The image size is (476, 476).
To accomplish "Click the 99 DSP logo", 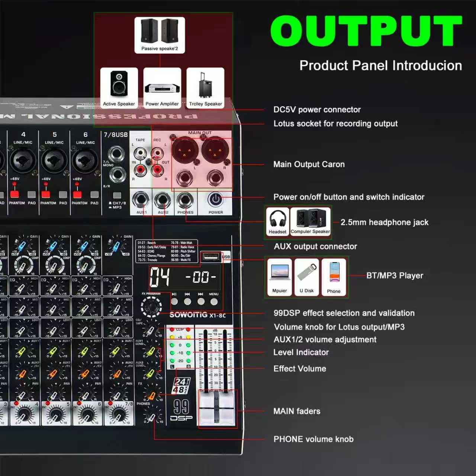I will tap(181, 410).
